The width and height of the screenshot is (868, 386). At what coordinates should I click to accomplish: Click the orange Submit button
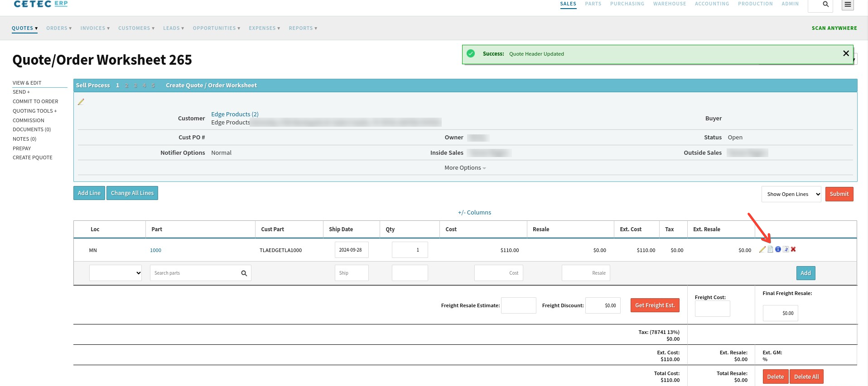839,194
